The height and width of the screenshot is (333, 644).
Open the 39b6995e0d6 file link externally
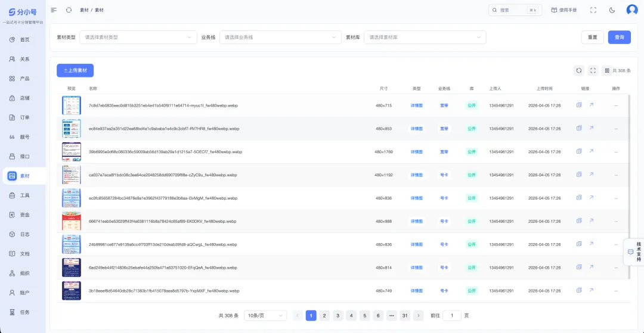pyautogui.click(x=591, y=151)
